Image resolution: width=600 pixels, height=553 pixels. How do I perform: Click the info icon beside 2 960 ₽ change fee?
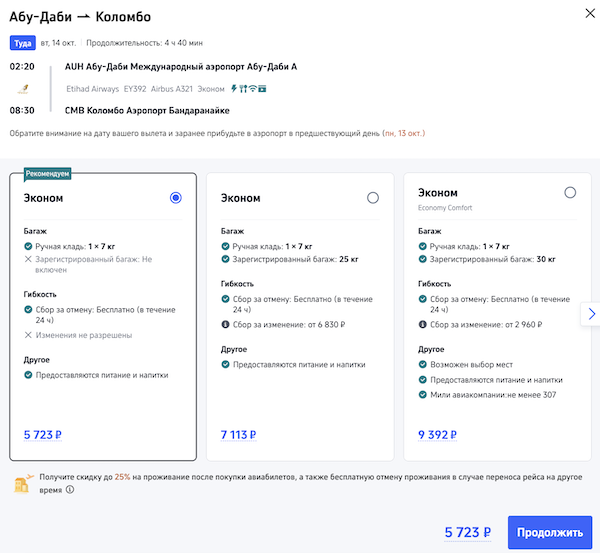tap(422, 325)
